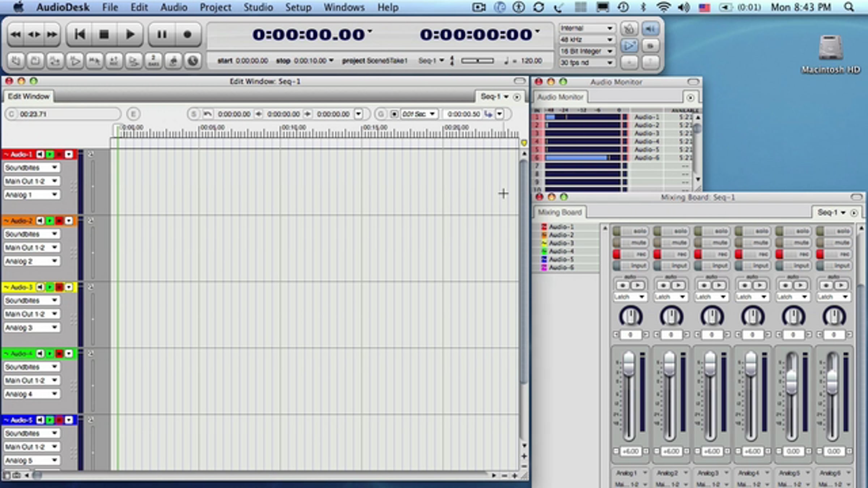Start playback with the Play button
The width and height of the screenshot is (868, 488).
(130, 35)
